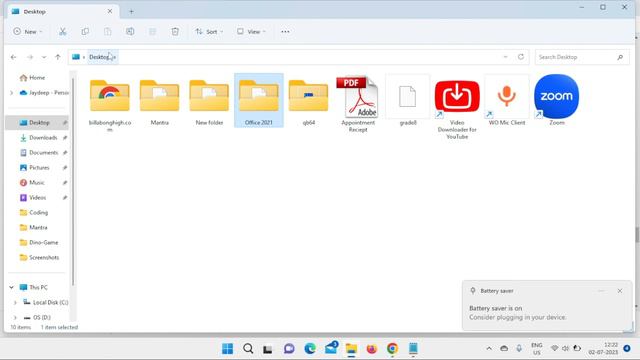Open Mantra folder in sidebar
This screenshot has height=360, width=640.
tap(38, 227)
